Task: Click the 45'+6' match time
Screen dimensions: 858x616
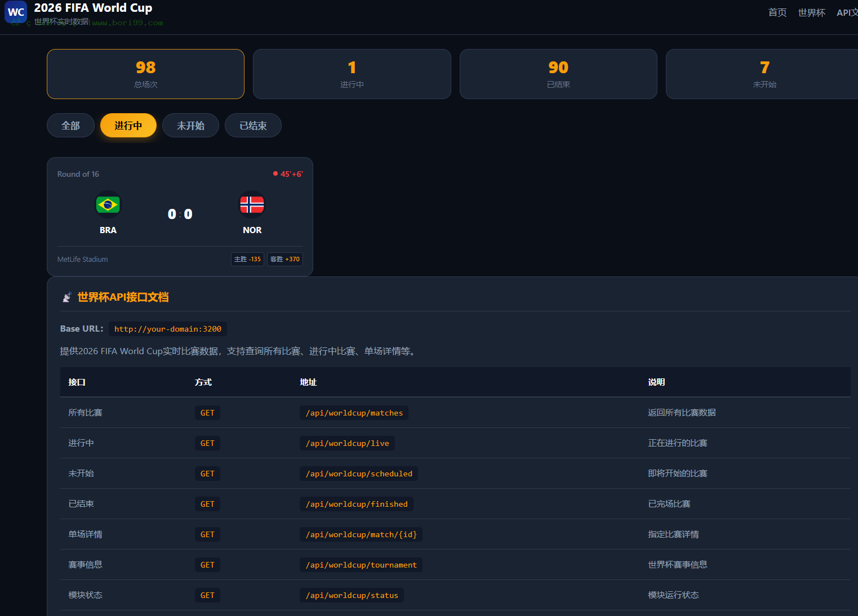Action: click(292, 174)
